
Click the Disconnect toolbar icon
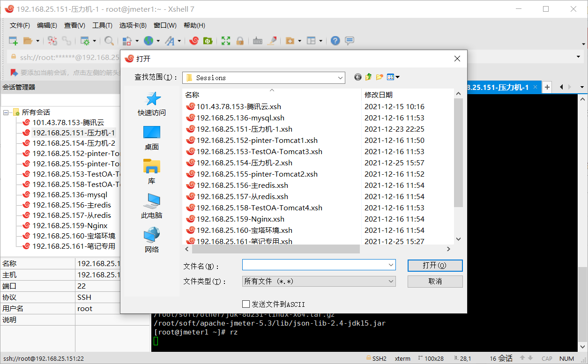pyautogui.click(x=52, y=41)
